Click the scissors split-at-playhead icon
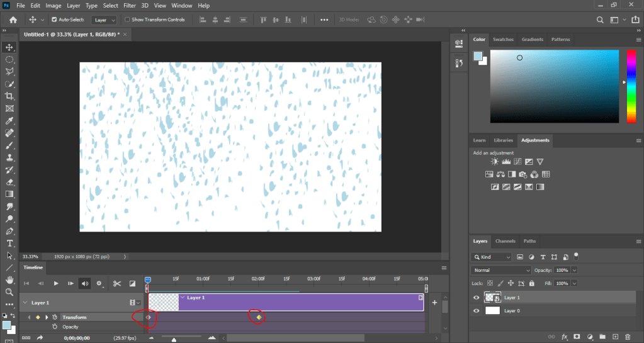Viewport: 644px width, 343px height. [x=116, y=284]
